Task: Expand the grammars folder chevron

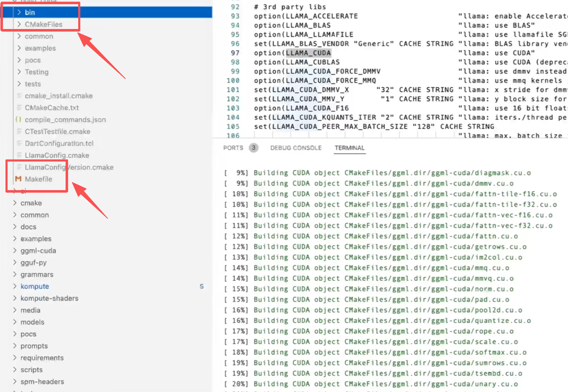Action: [x=15, y=275]
